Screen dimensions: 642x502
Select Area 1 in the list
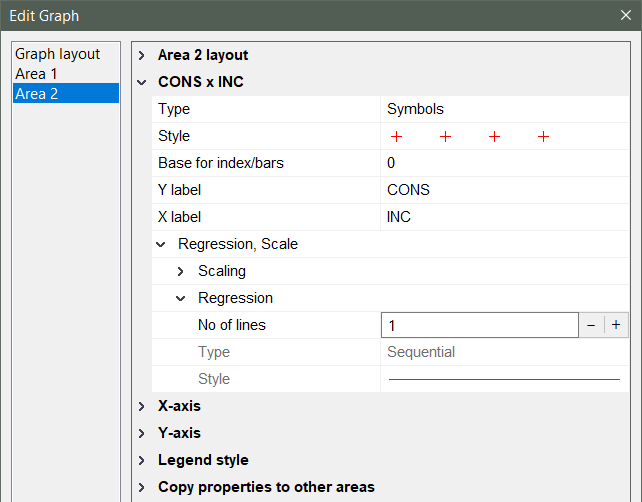click(37, 74)
